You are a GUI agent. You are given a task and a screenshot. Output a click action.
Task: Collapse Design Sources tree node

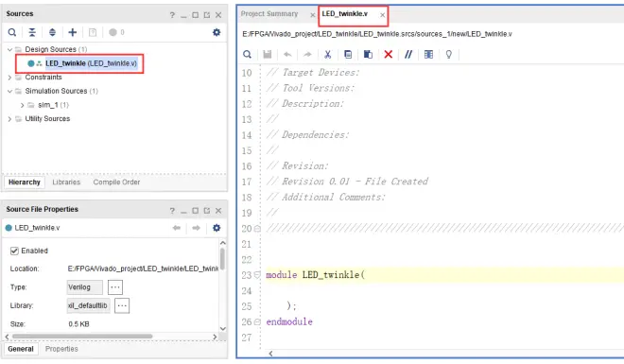(10, 49)
